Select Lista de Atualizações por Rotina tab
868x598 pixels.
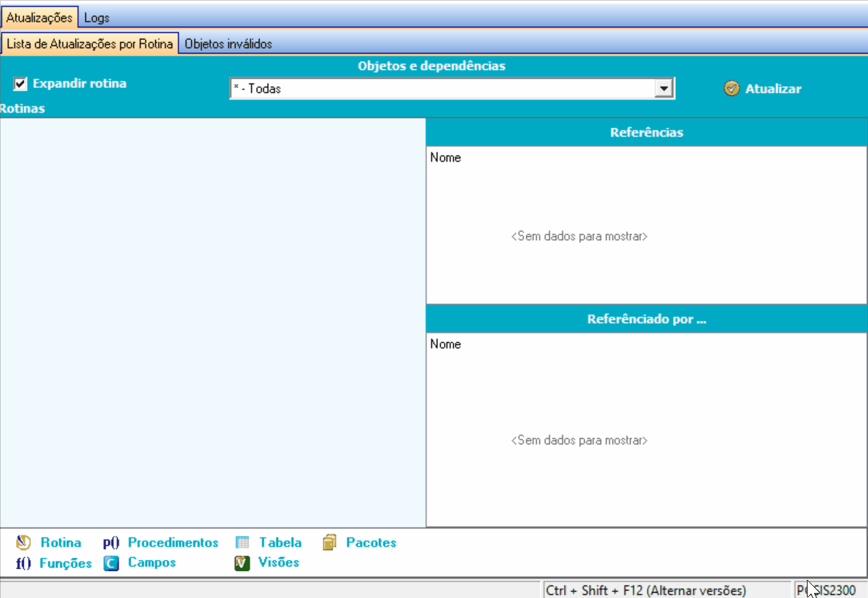point(89,44)
